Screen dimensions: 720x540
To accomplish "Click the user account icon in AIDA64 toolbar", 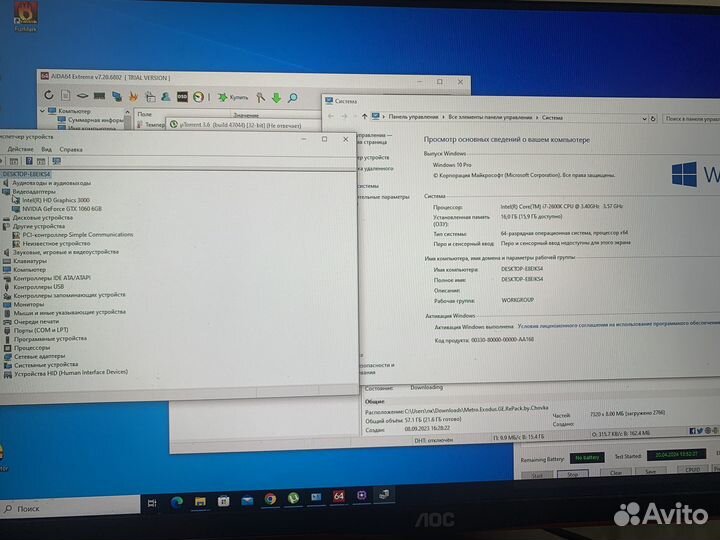I will coord(166,96).
